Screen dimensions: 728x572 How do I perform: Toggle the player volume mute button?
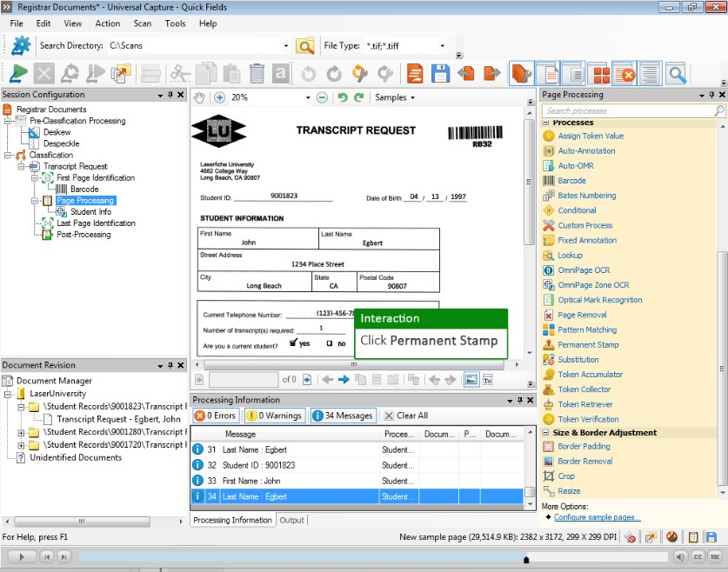click(680, 556)
